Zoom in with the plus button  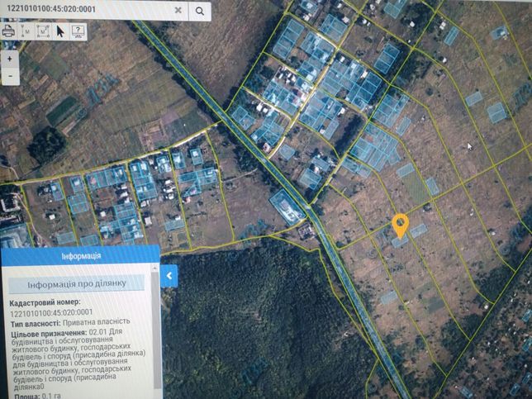(x=10, y=59)
